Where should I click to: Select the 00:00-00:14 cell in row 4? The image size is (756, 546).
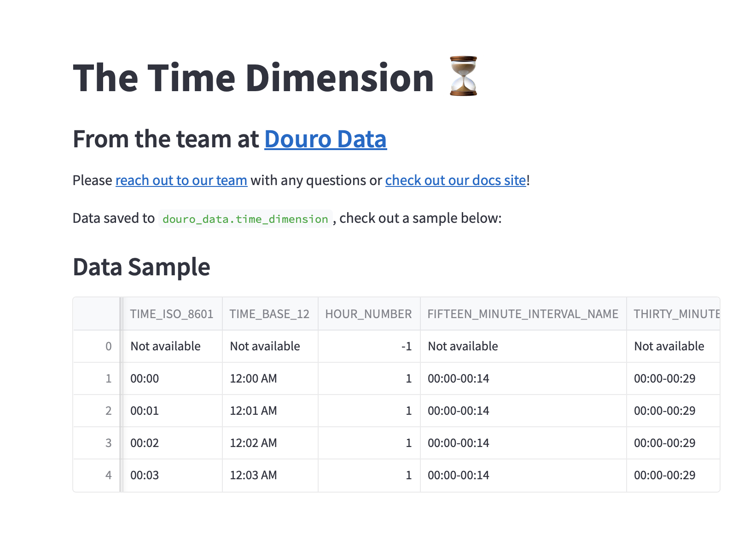coord(458,475)
